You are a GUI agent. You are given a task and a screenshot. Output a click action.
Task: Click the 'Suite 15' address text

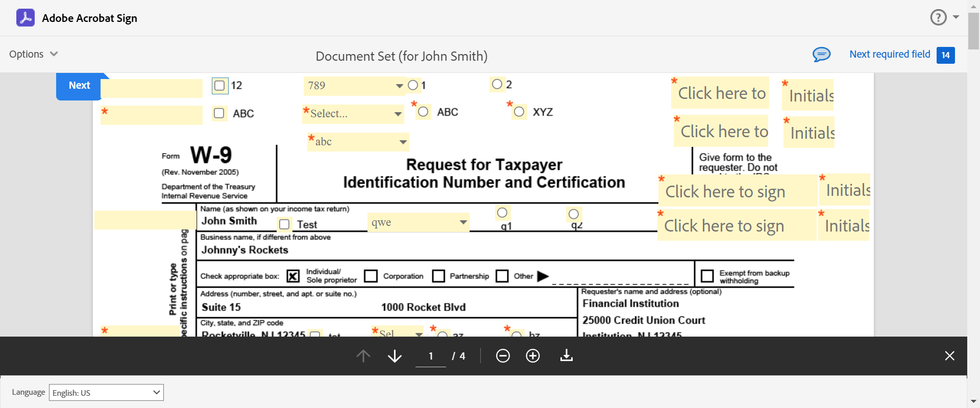221,307
